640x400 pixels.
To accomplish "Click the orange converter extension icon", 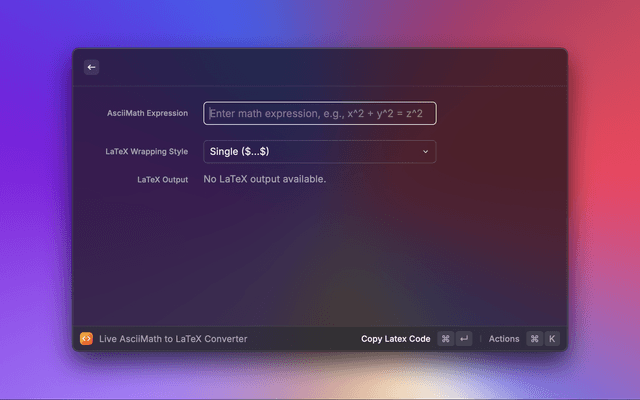I will 86,339.
